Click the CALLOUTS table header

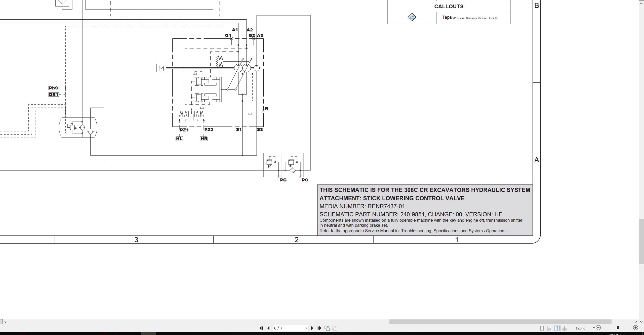pyautogui.click(x=449, y=7)
